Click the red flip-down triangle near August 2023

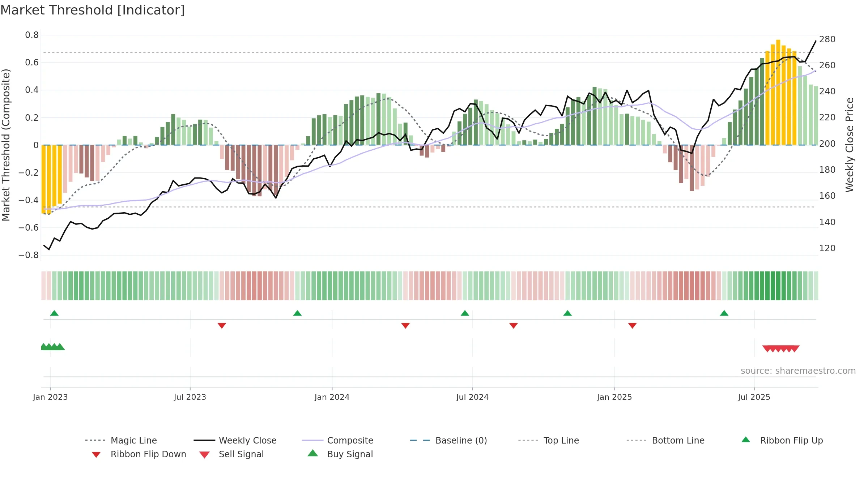click(x=222, y=326)
